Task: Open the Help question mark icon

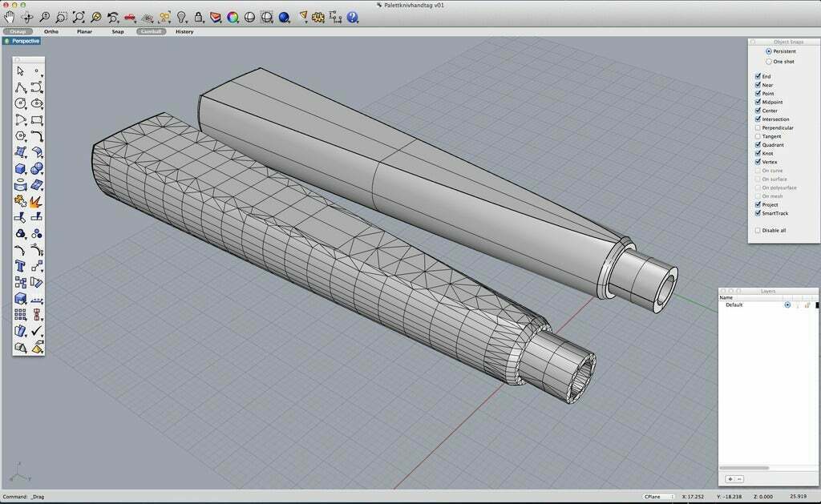Action: [x=353, y=18]
